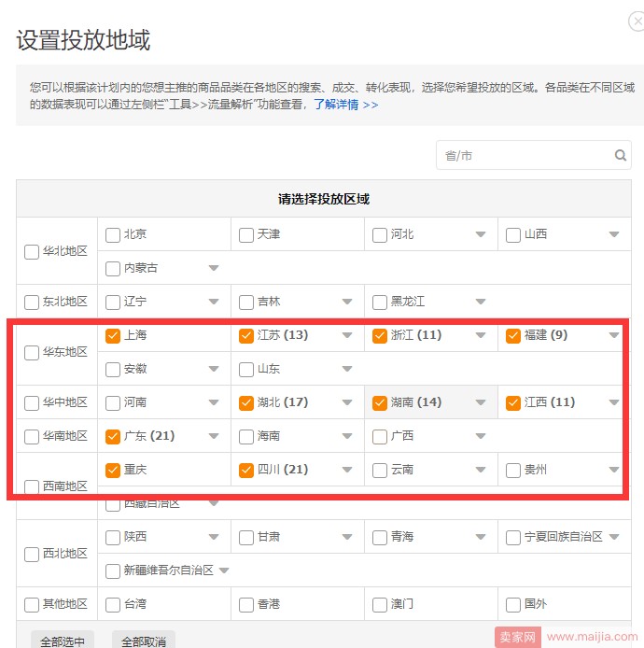Uncheck the 湖南 (14) checkbox
This screenshot has height=648, width=644.
[380, 403]
